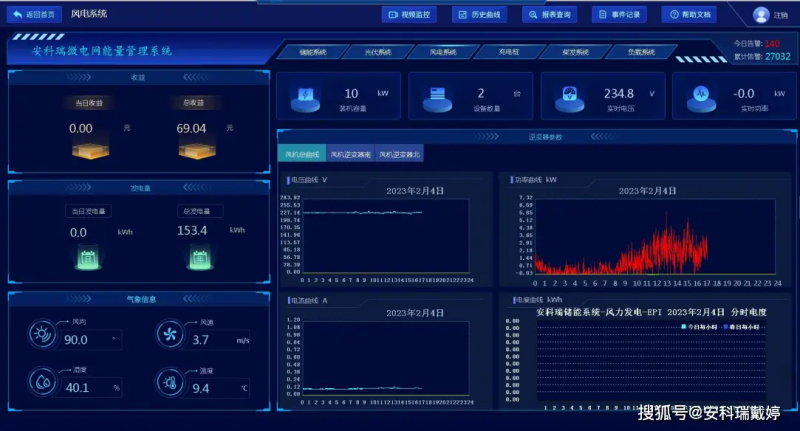This screenshot has width=800, height=431.
Task: Click the temperature value 9.4
Action: [x=201, y=389]
